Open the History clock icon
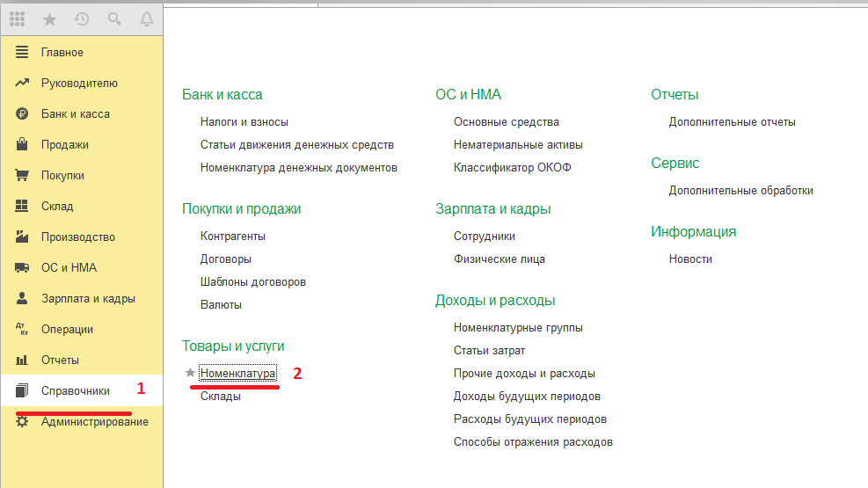868x488 pixels. click(82, 19)
